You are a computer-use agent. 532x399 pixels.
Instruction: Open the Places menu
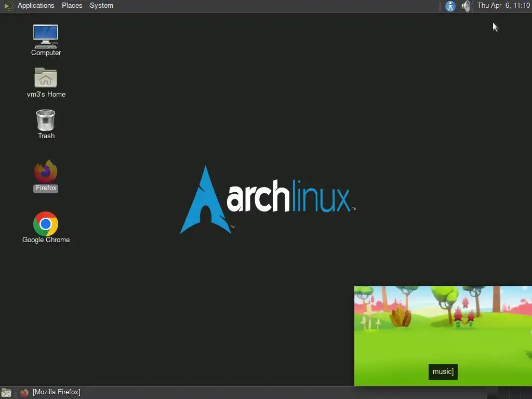coord(72,6)
